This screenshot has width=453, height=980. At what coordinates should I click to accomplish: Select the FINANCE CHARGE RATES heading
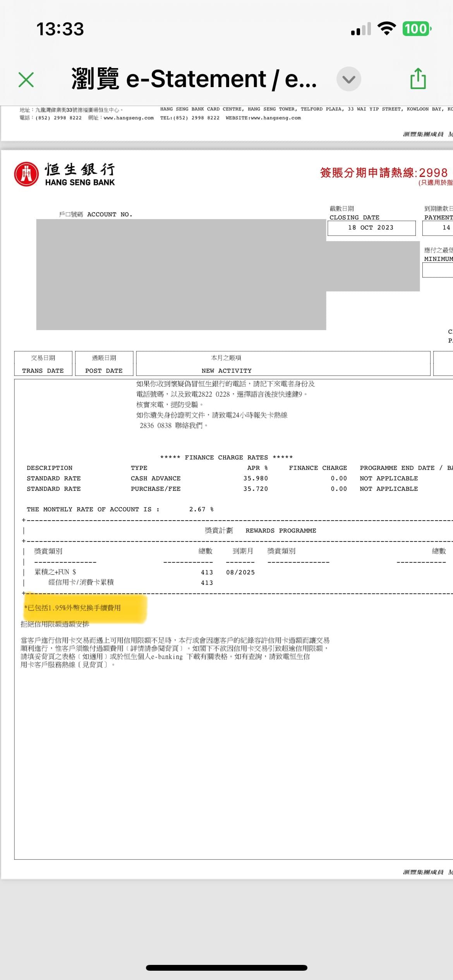226,457
